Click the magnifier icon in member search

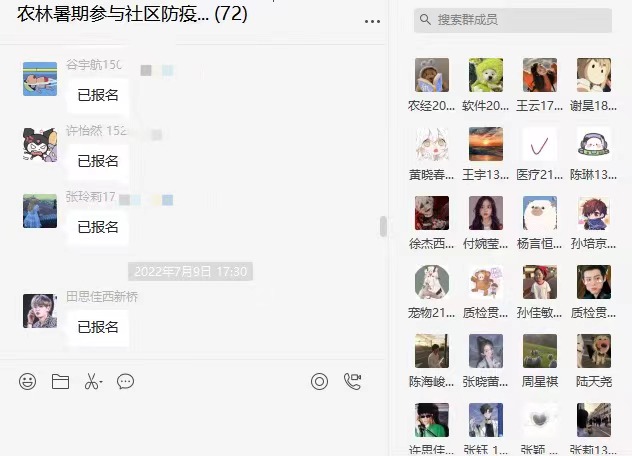point(425,19)
